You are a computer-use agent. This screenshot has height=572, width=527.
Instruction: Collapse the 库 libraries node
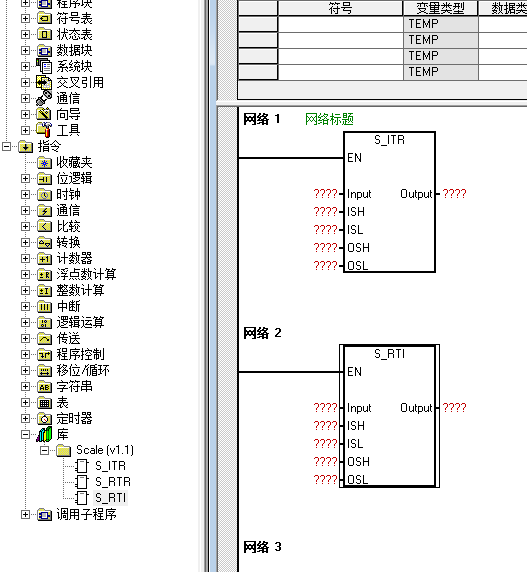click(x=25, y=434)
